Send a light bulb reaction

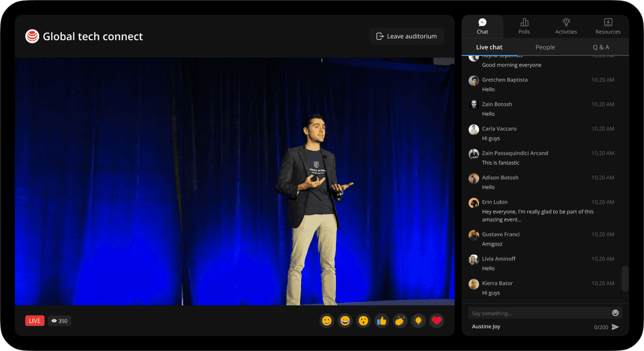point(418,321)
